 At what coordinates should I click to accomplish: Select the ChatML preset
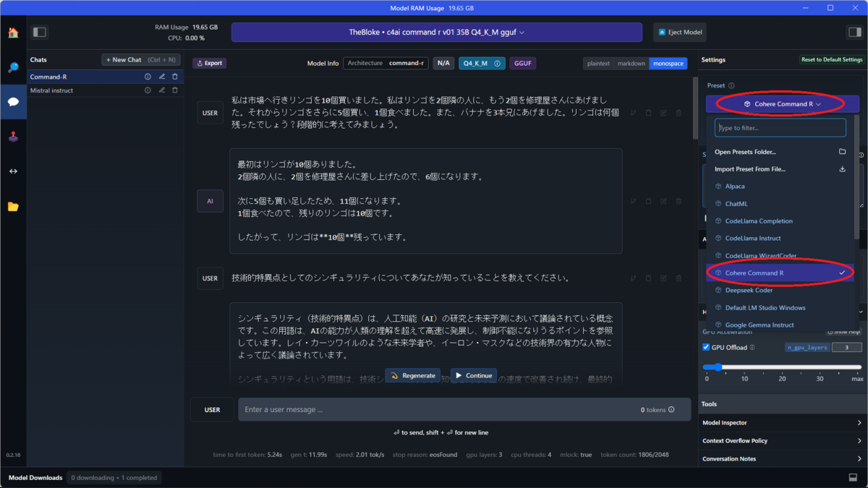coord(780,204)
